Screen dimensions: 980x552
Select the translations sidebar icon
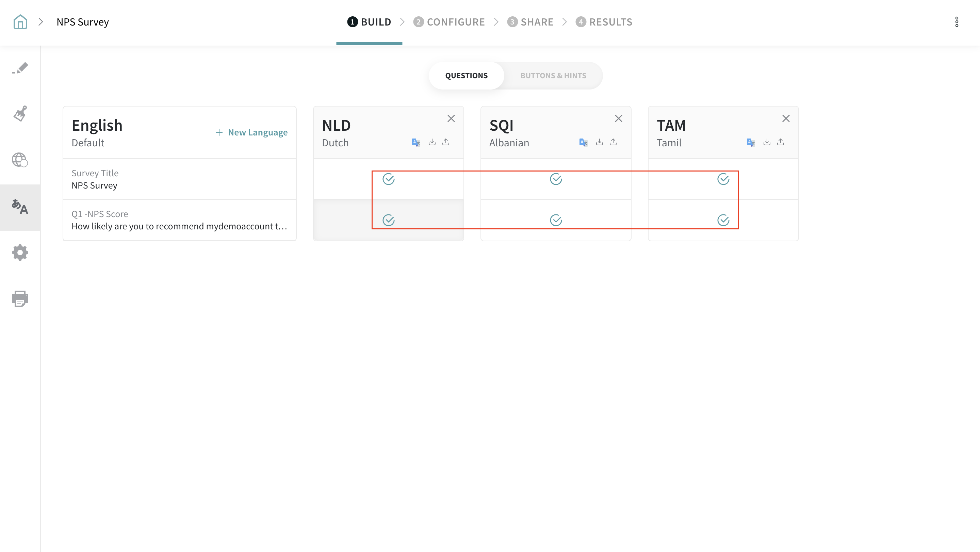tap(20, 207)
